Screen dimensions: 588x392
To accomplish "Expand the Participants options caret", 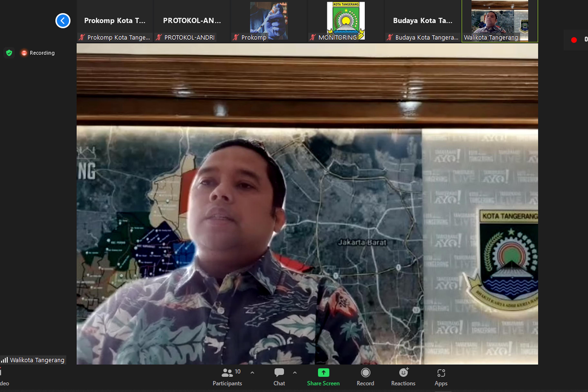I will tap(252, 373).
